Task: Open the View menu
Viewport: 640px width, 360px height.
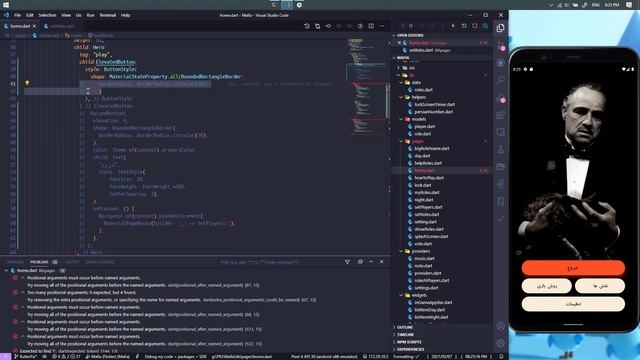Action: coord(66,15)
